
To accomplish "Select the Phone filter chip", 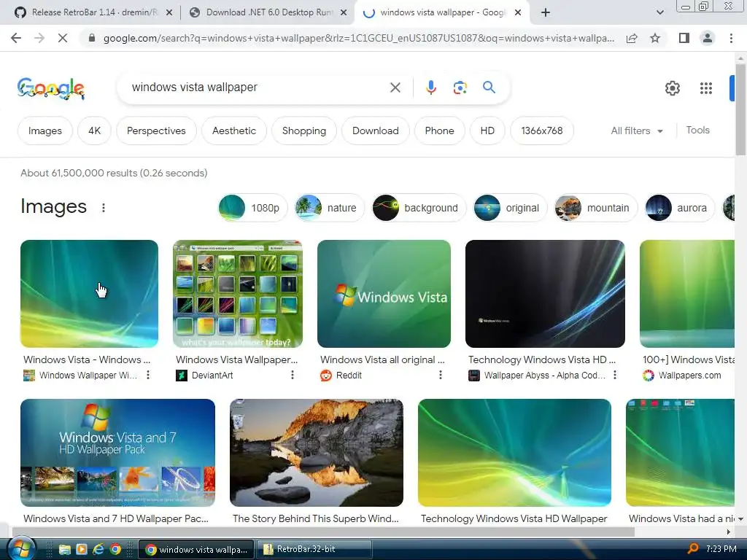I will tap(439, 131).
